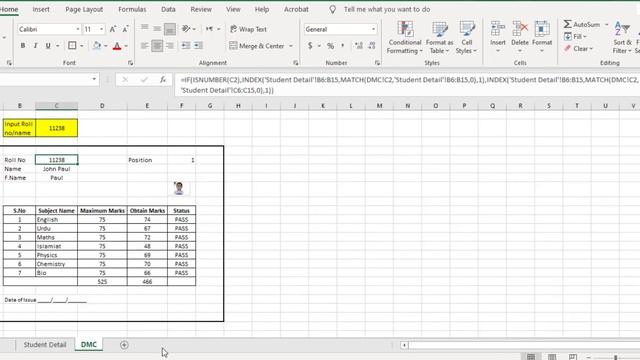Open the Data tab
640x360 pixels.
(168, 9)
